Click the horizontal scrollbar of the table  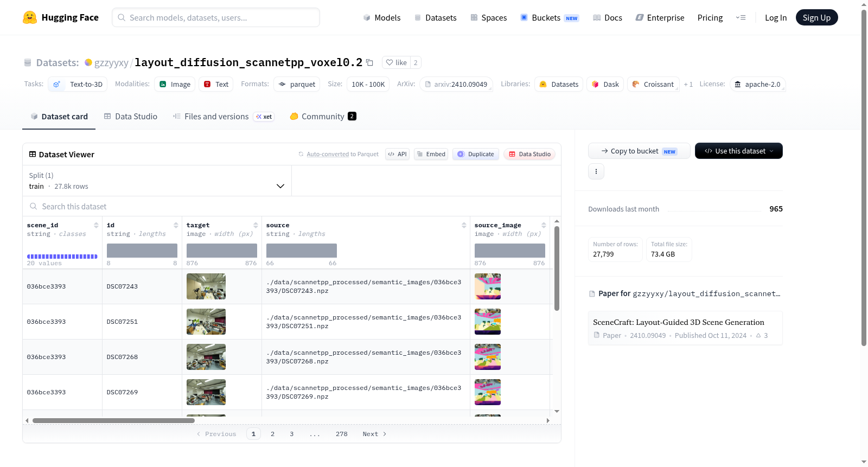click(x=113, y=420)
